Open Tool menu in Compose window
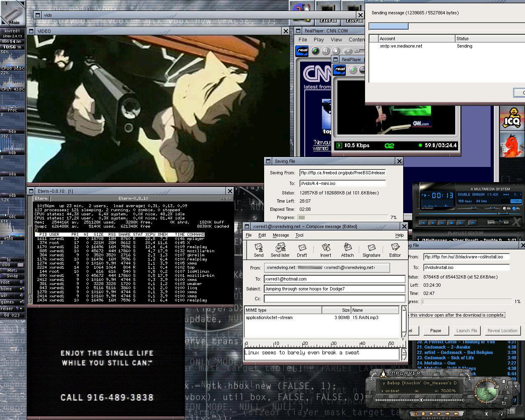 coord(299,235)
